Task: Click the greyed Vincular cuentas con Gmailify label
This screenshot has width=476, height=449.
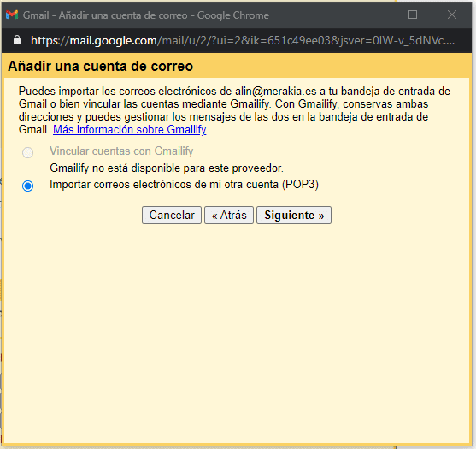Action: click(x=121, y=151)
